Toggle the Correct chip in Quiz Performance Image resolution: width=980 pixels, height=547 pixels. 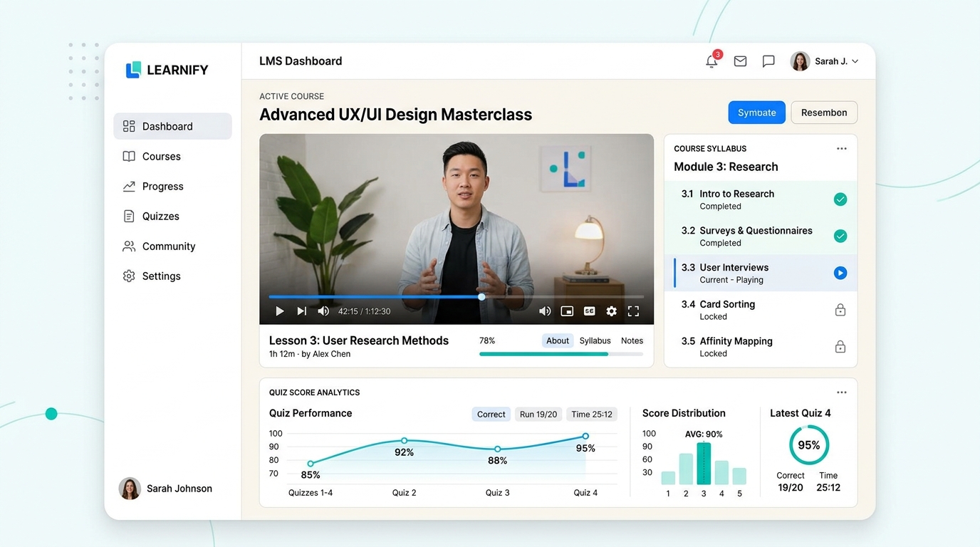(491, 414)
